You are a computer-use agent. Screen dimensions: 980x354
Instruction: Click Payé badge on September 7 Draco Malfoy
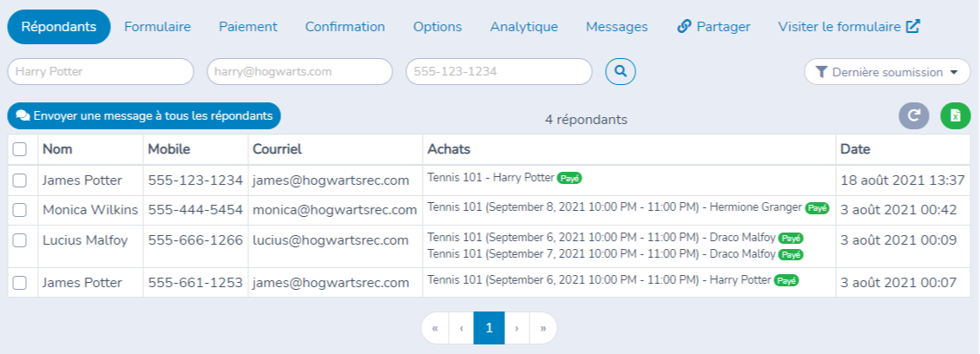[x=791, y=255]
